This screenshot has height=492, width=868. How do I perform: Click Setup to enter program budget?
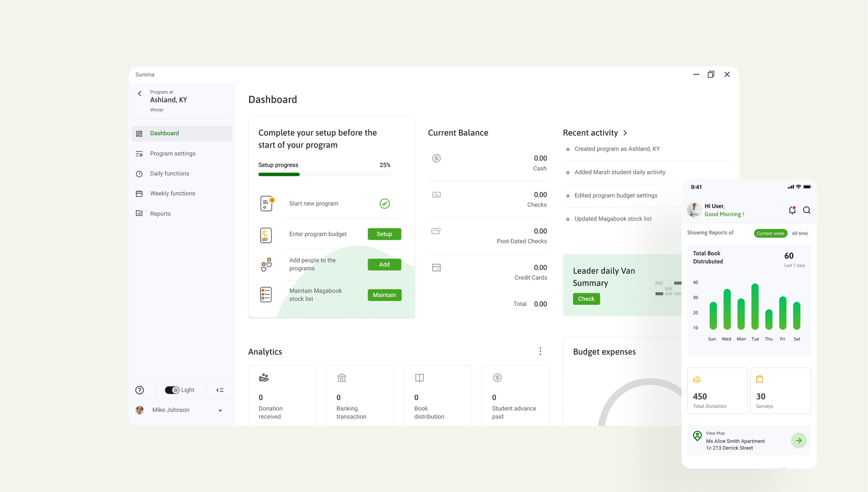point(384,234)
